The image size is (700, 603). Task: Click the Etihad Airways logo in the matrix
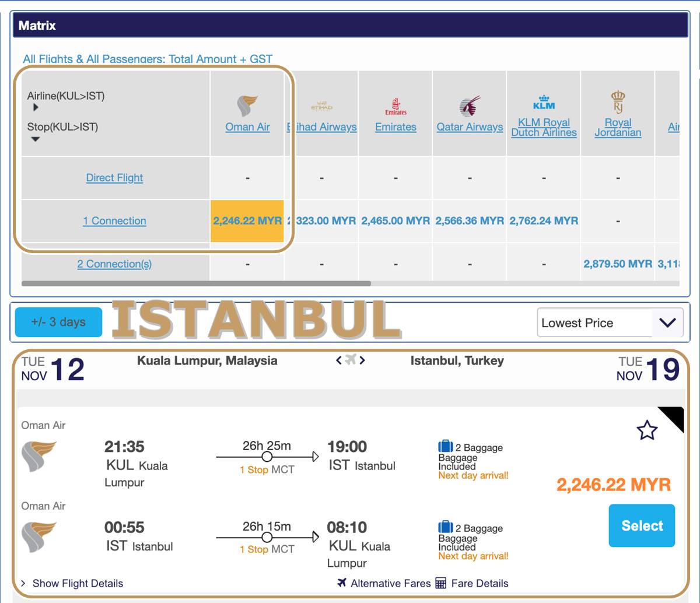[321, 107]
